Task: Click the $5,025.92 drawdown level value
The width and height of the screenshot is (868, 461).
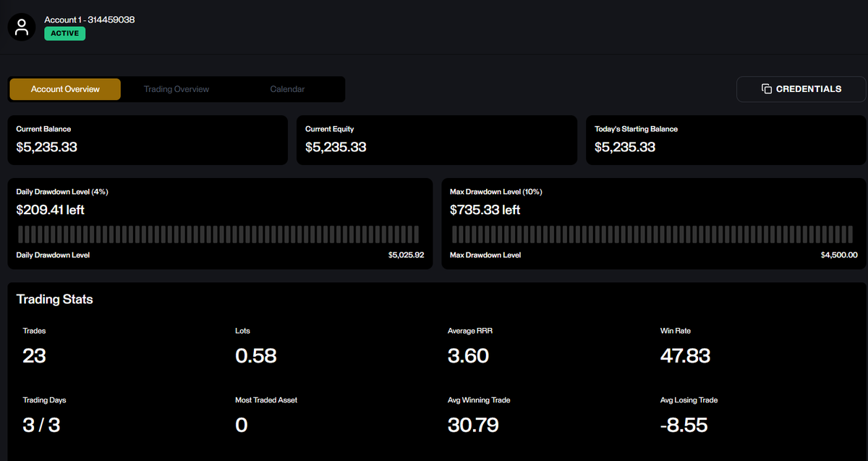Action: coord(406,255)
